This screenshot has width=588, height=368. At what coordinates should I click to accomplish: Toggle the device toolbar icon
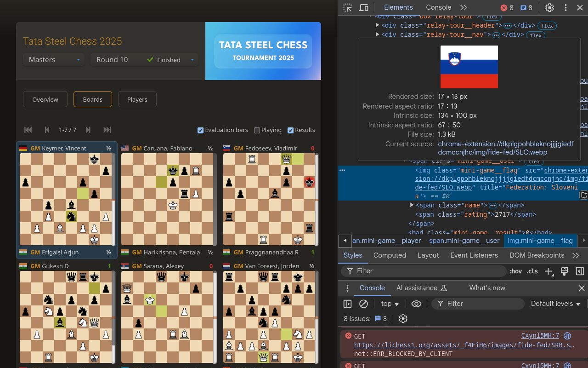click(363, 7)
